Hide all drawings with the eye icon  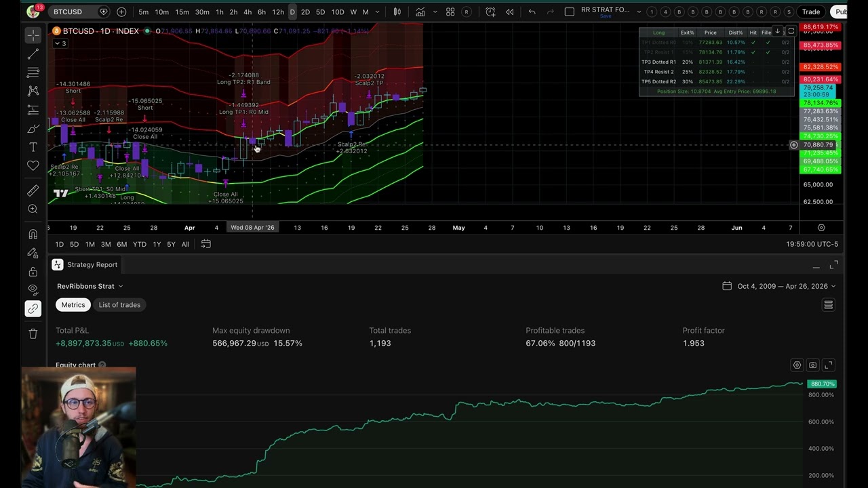coord(33,290)
